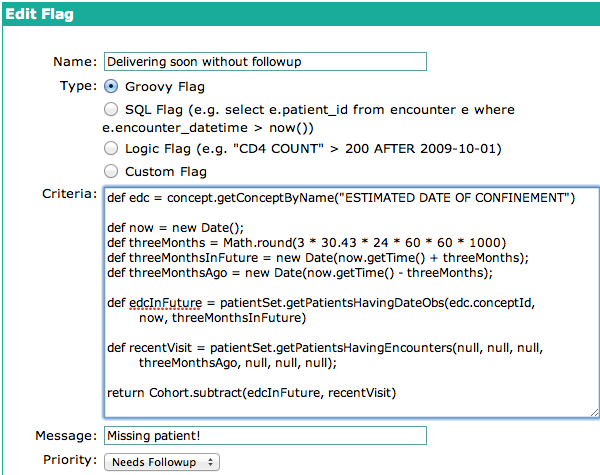Click into the Message text field
This screenshot has width=600, height=475.
click(265, 436)
